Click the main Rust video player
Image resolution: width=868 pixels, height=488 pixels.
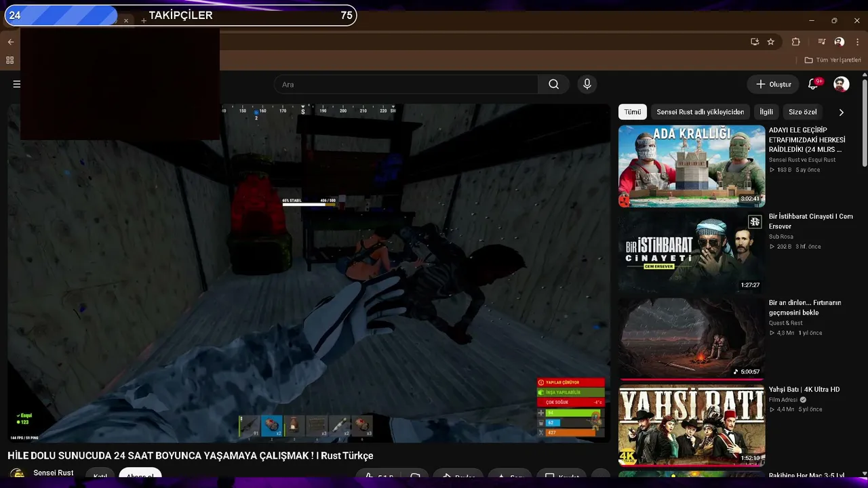[x=309, y=273]
